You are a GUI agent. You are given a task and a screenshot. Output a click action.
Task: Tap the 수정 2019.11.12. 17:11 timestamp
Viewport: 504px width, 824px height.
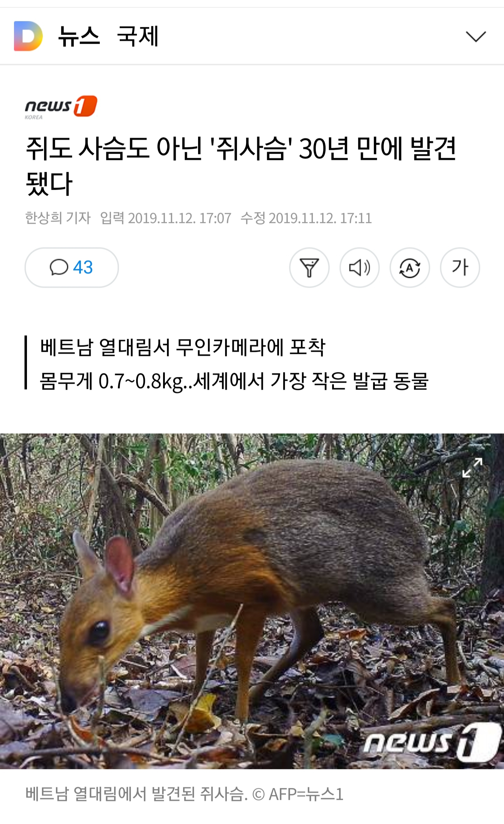pos(306,218)
